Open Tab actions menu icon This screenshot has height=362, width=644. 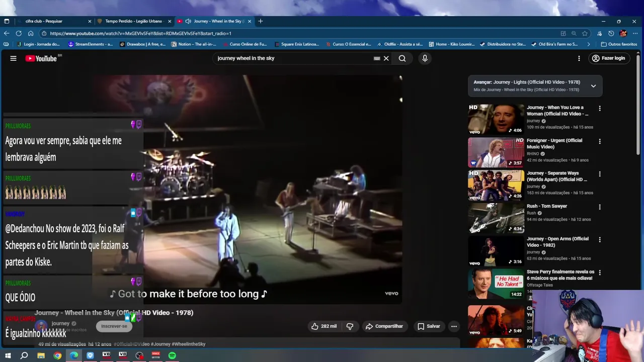[7, 21]
